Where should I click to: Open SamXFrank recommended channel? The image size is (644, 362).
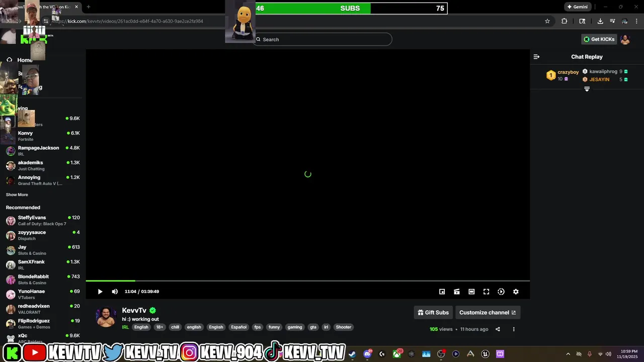tap(43, 265)
